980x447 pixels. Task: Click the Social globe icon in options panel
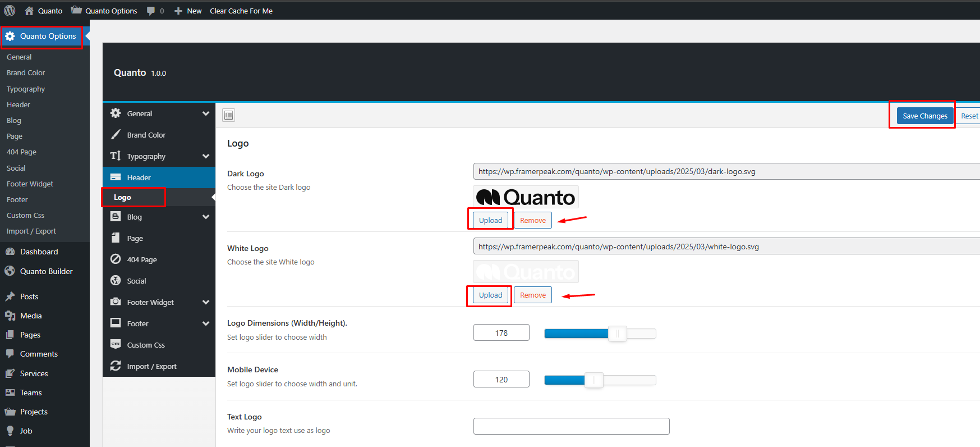click(116, 280)
